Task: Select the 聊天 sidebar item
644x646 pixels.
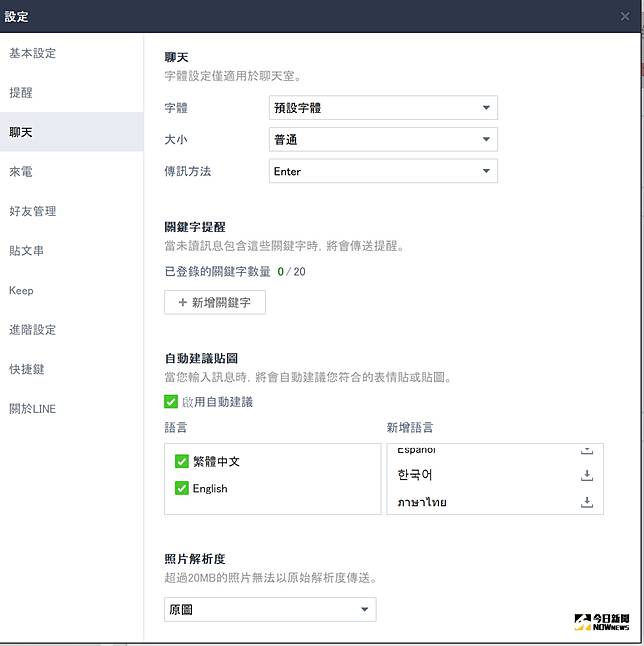Action: (x=72, y=132)
